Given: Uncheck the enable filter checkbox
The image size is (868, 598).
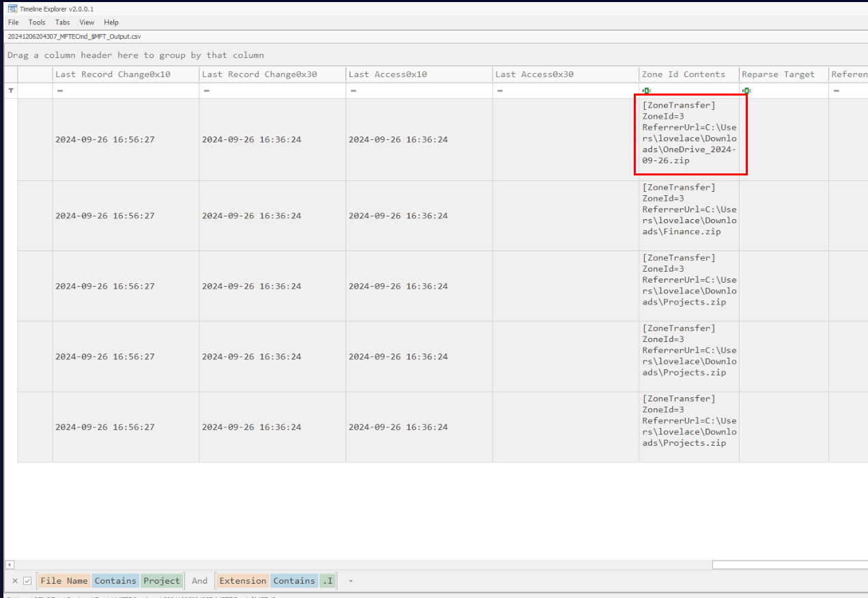Looking at the screenshot, I should coord(27,581).
